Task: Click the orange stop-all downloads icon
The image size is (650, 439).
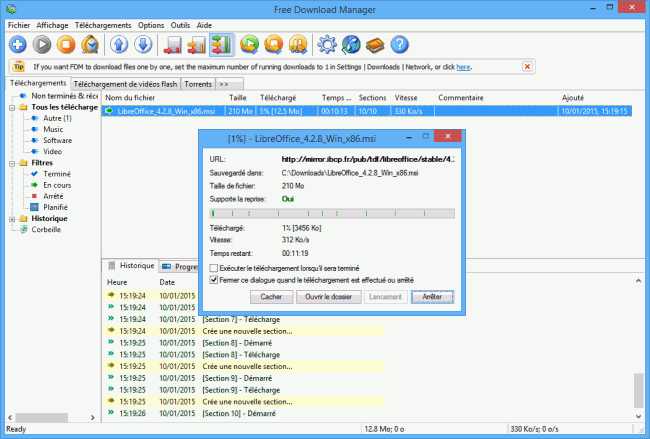Action: click(274, 44)
